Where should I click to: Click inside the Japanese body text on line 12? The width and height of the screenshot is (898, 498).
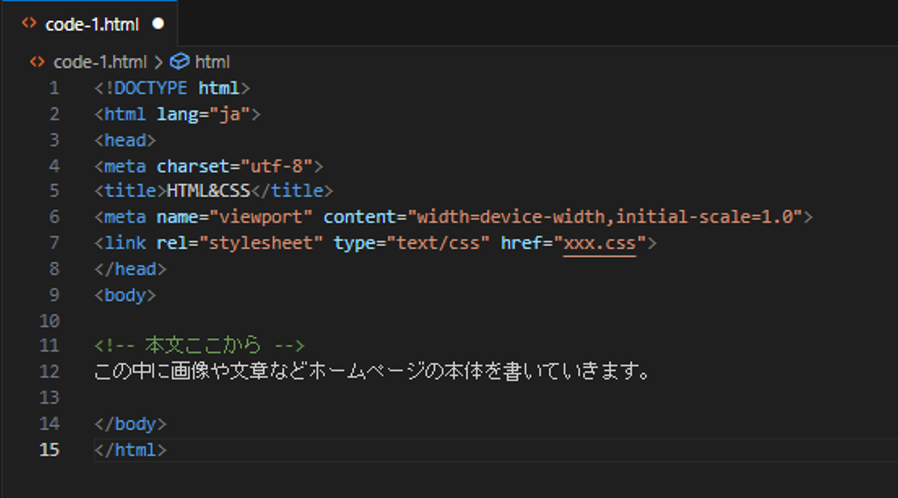click(372, 371)
